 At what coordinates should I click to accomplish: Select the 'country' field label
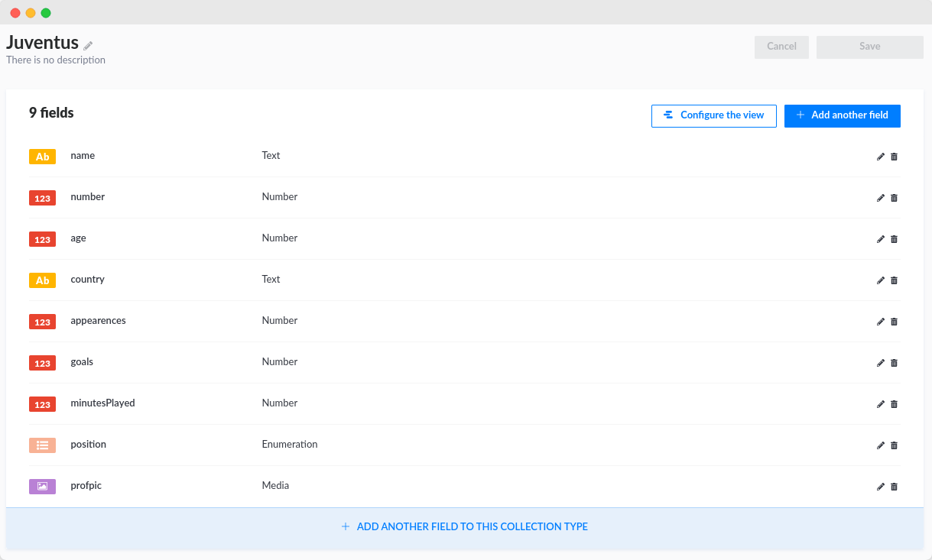pos(87,280)
